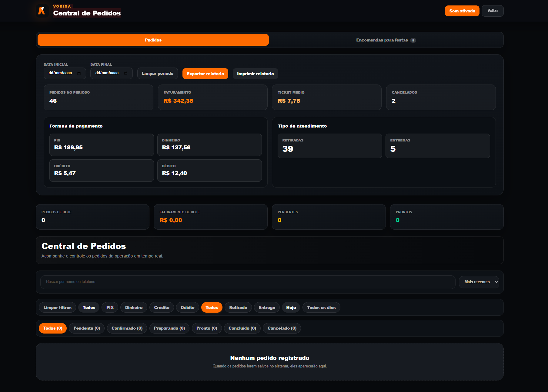Select the Hoje date filter

click(291, 307)
